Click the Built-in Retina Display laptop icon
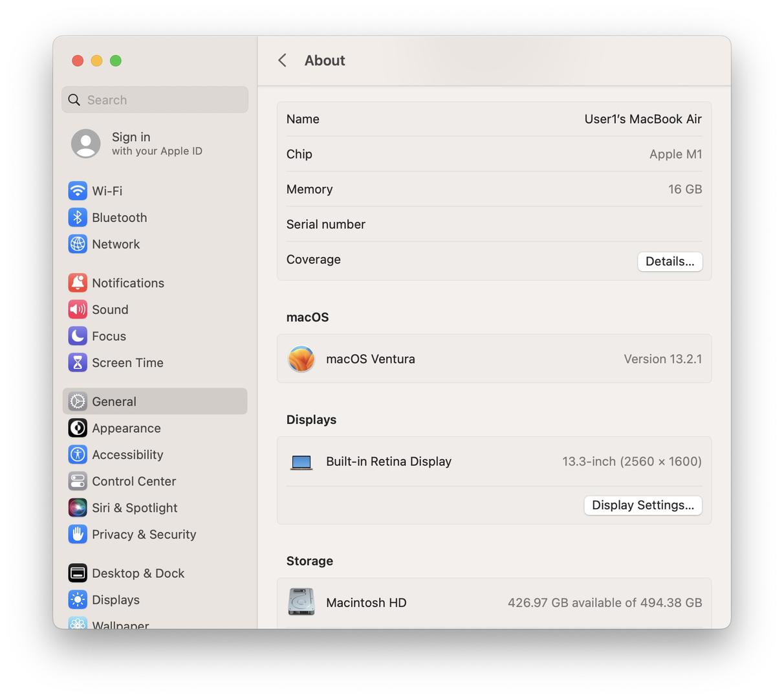Image resolution: width=784 pixels, height=699 pixels. [x=301, y=462]
